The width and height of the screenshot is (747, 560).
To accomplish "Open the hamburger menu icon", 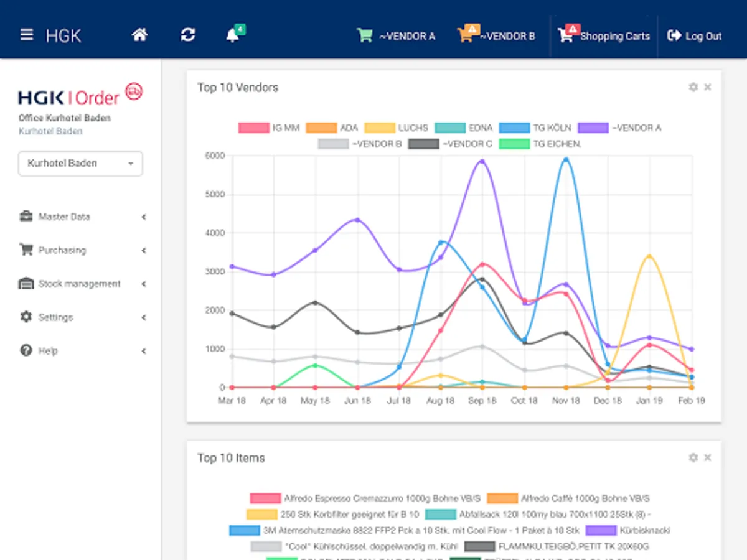I will click(x=27, y=35).
